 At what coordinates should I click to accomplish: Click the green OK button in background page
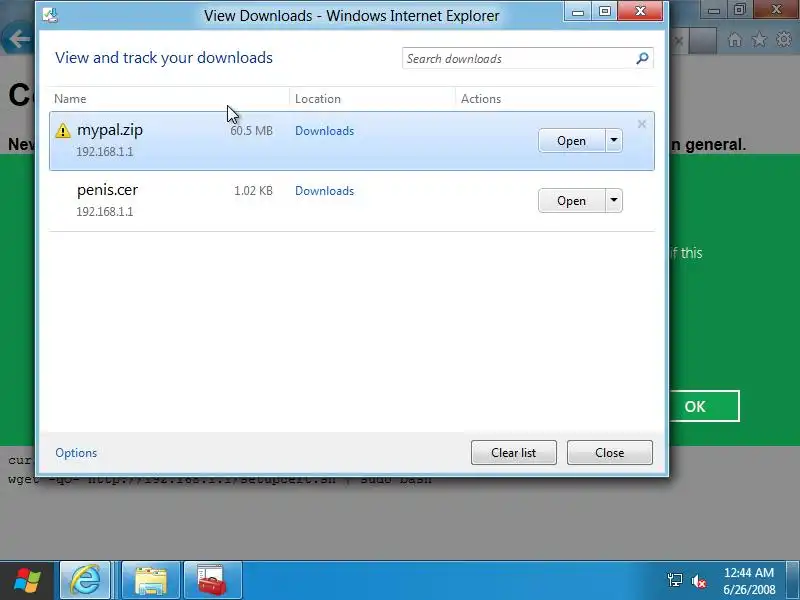pos(704,406)
